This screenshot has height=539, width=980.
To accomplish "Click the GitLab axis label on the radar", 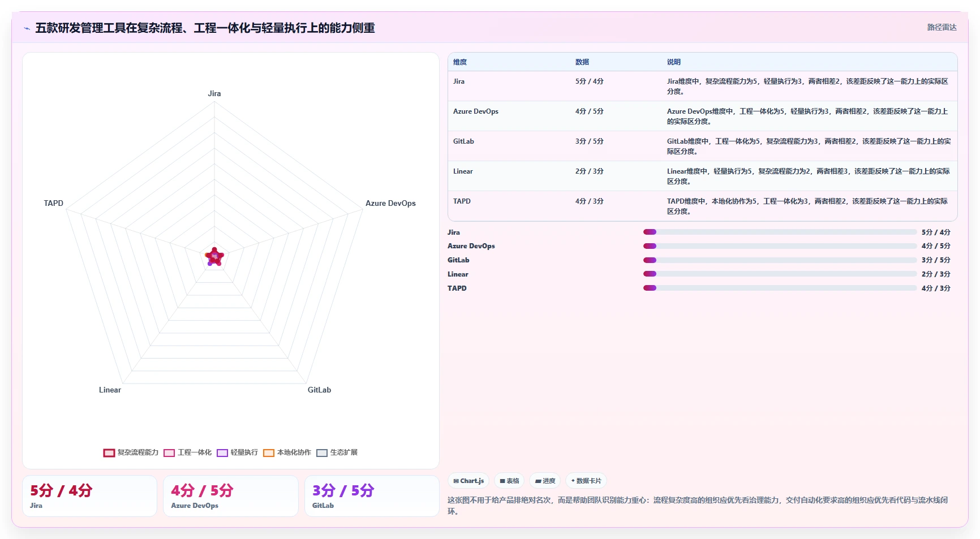I will point(319,390).
